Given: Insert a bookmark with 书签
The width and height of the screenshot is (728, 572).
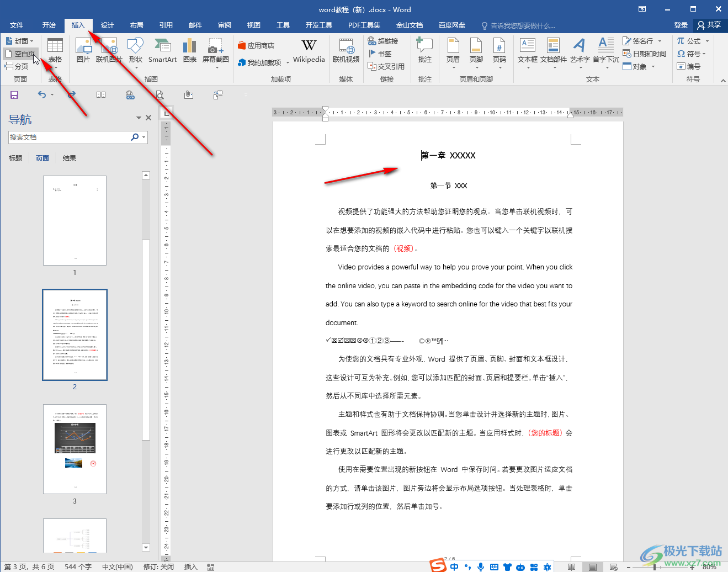Looking at the screenshot, I should 380,54.
